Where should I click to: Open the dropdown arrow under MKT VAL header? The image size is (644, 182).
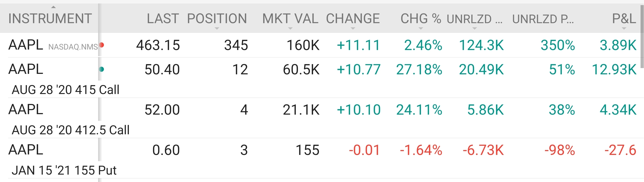click(290, 28)
